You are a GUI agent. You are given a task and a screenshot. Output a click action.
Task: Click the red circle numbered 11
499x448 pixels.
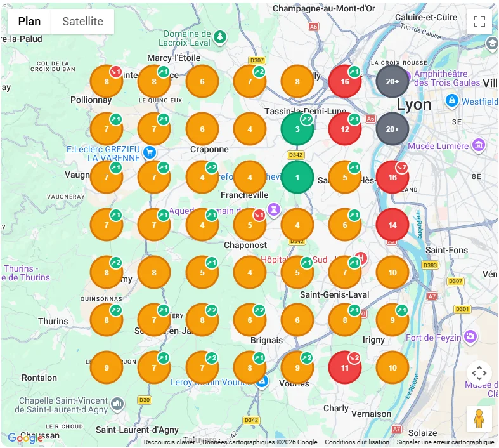(x=345, y=368)
